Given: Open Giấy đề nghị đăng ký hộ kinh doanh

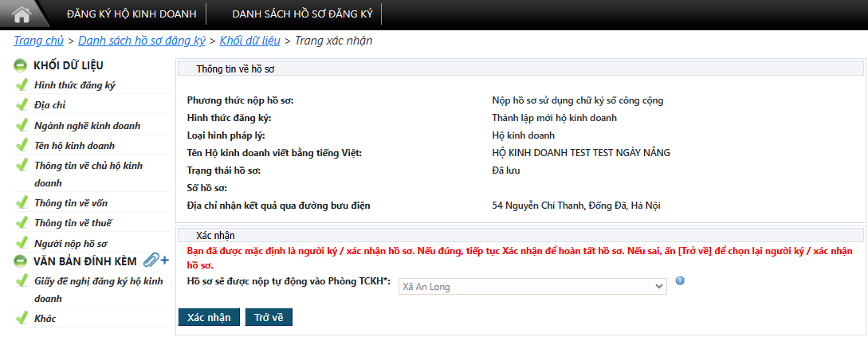Looking at the screenshot, I should [x=98, y=281].
